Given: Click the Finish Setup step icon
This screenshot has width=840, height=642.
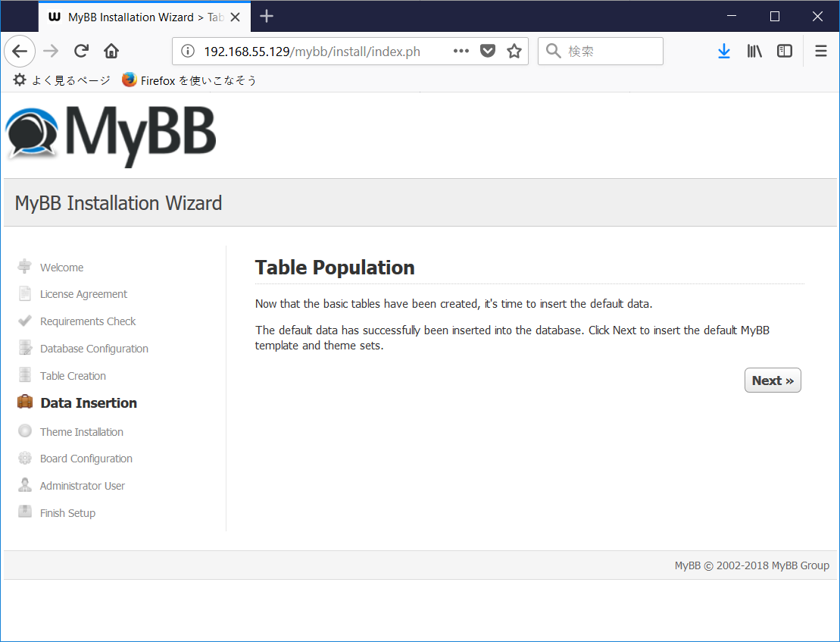Looking at the screenshot, I should 25,512.
